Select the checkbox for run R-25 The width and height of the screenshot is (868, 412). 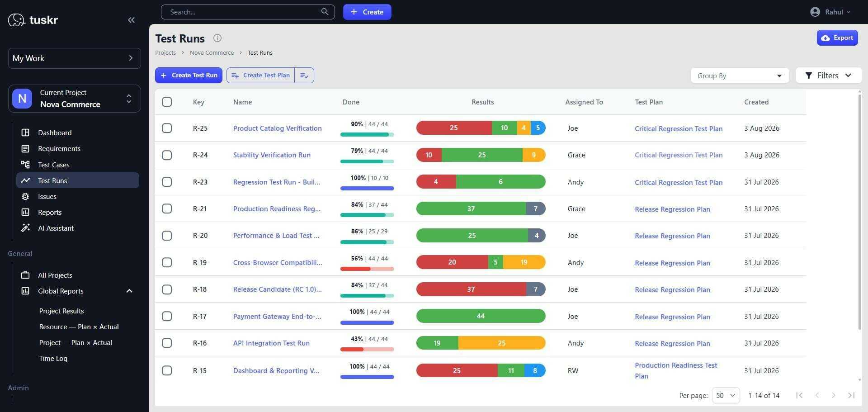click(x=167, y=128)
